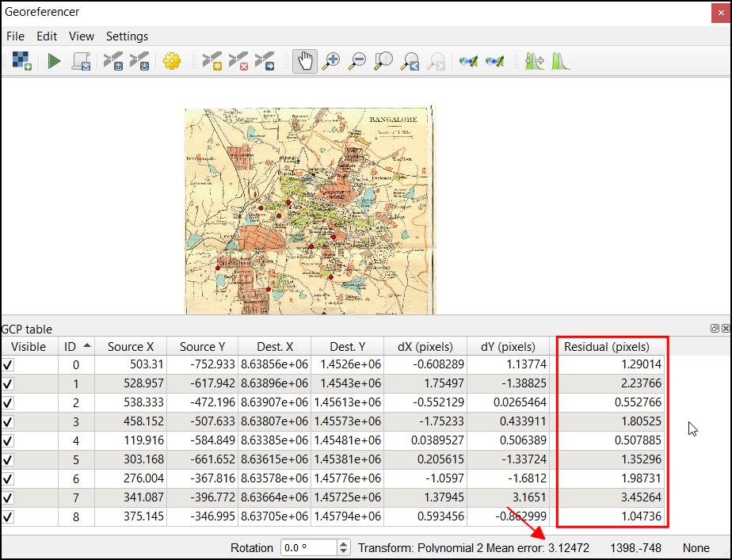The height and width of the screenshot is (560, 732).
Task: Click the Generate GDAL Script icon
Action: point(81,61)
